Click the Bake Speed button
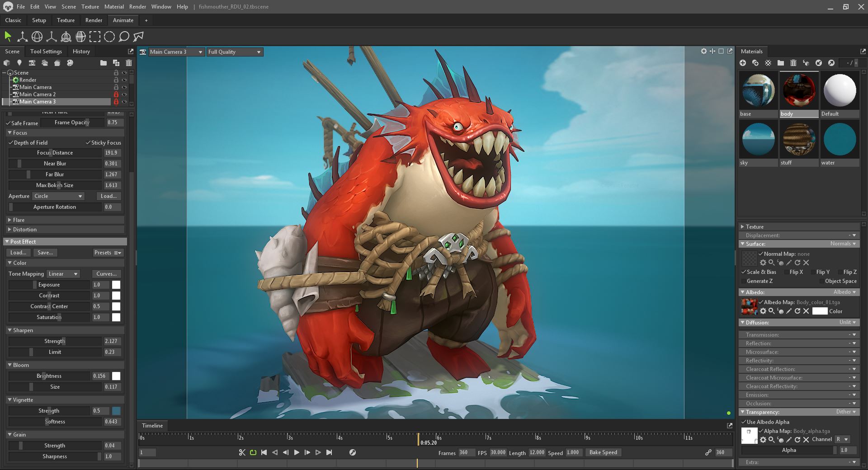Image resolution: width=868 pixels, height=470 pixels. tap(603, 452)
